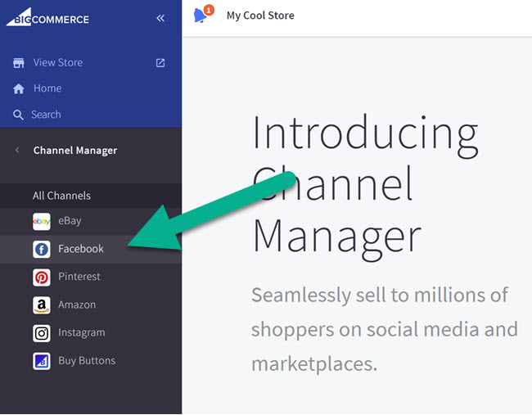532x415 pixels.
Task: Open store in new tab via external-link icon
Action: [x=160, y=63]
